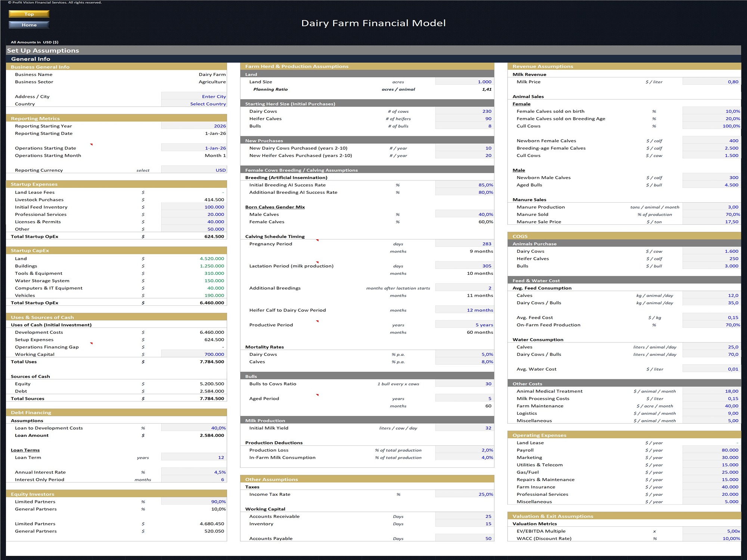This screenshot has width=747, height=560.
Task: Select the Annual Interest Rate cell
Action: point(194,472)
